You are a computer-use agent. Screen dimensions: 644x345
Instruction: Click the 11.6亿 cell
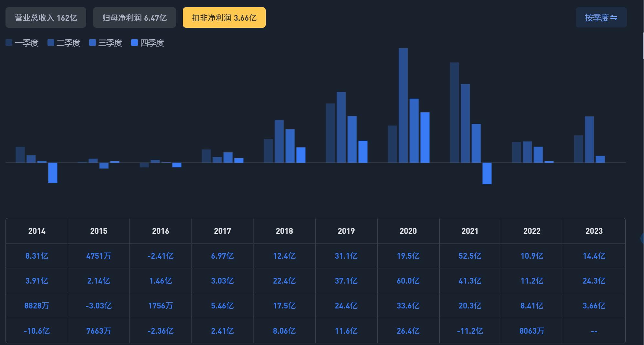(346, 331)
